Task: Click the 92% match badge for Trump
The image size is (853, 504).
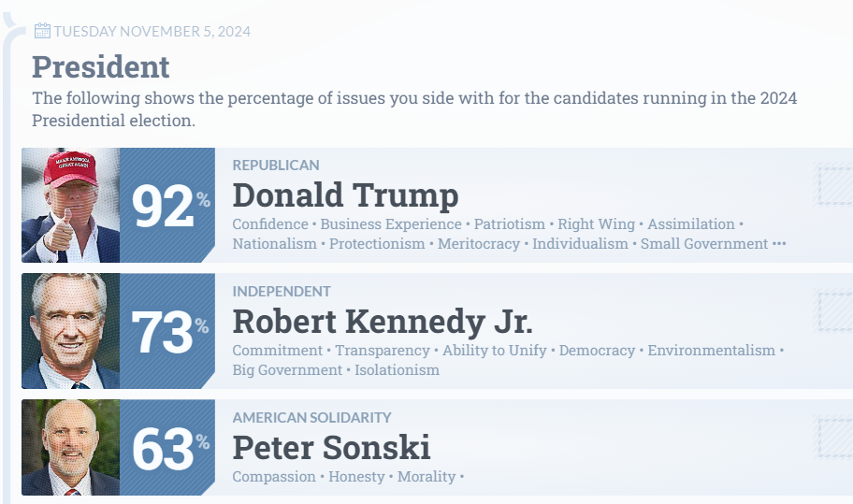Action: 167,206
